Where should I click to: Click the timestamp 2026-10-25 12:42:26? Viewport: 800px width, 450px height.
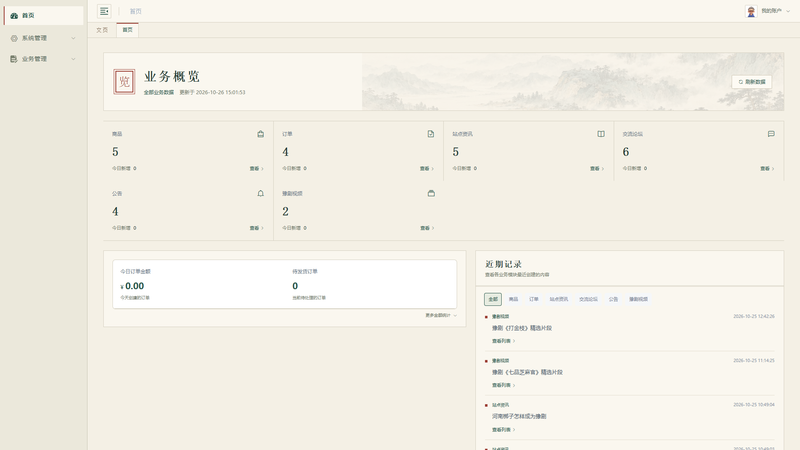[754, 317]
